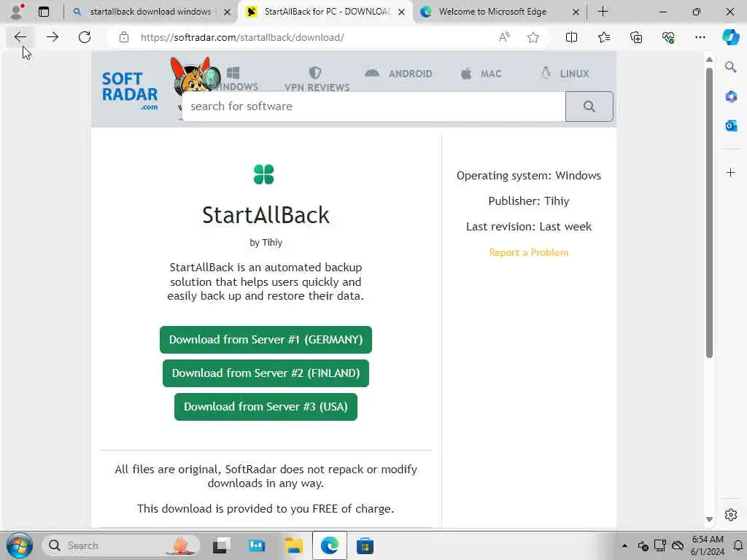The width and height of the screenshot is (747, 560).
Task: Click the Report a Problem link
Action: coord(529,252)
